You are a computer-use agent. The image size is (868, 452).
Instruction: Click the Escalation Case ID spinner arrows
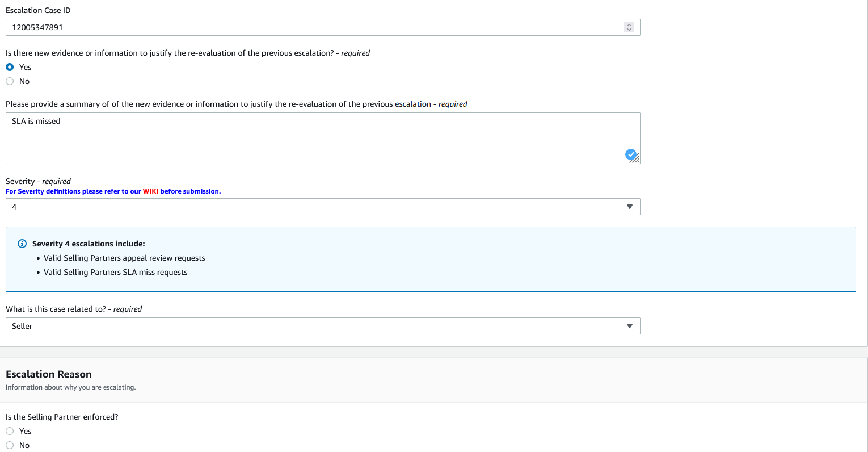click(x=629, y=27)
